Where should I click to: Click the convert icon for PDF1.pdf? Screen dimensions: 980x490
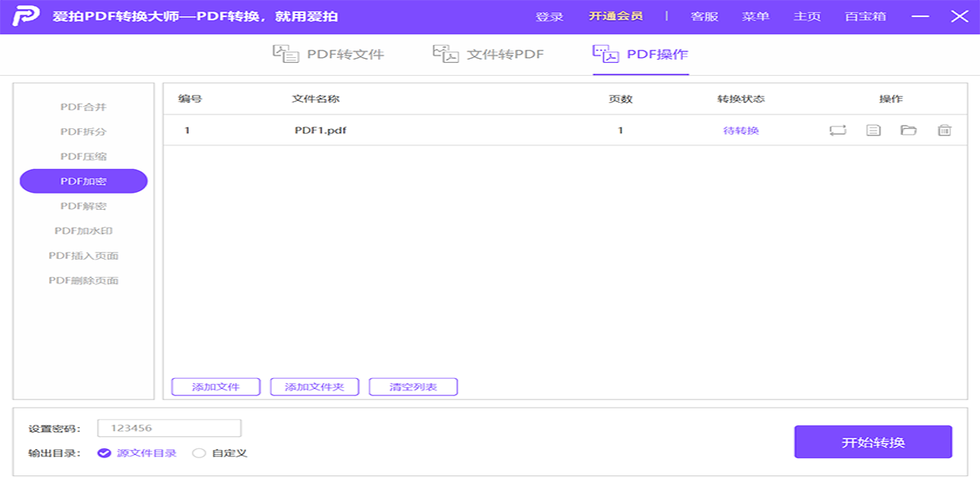pos(837,130)
